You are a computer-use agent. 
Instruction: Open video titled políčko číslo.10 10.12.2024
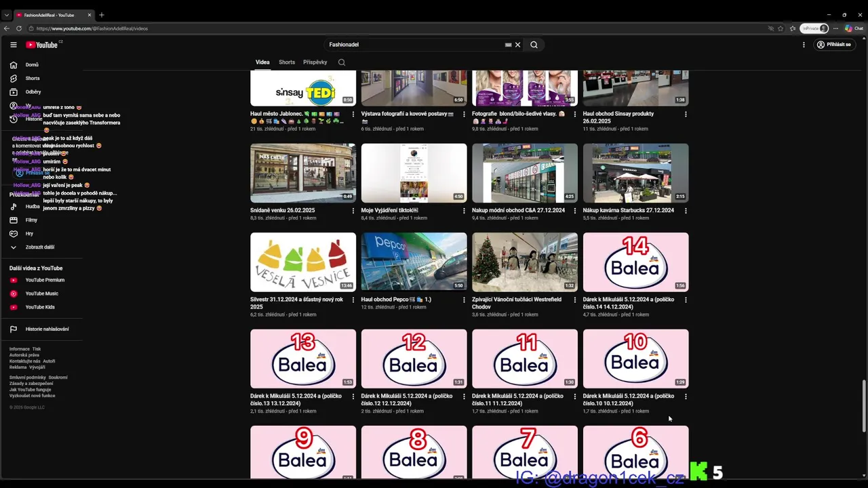pyautogui.click(x=629, y=400)
